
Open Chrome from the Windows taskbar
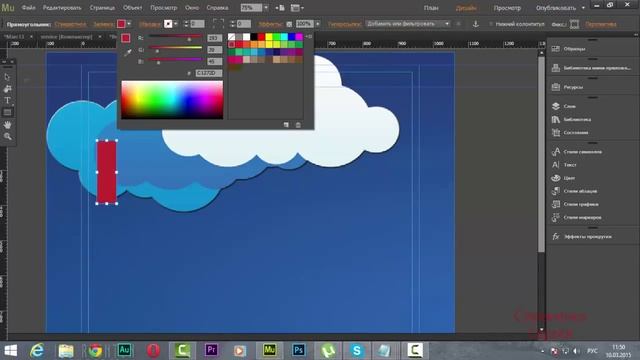click(95, 350)
